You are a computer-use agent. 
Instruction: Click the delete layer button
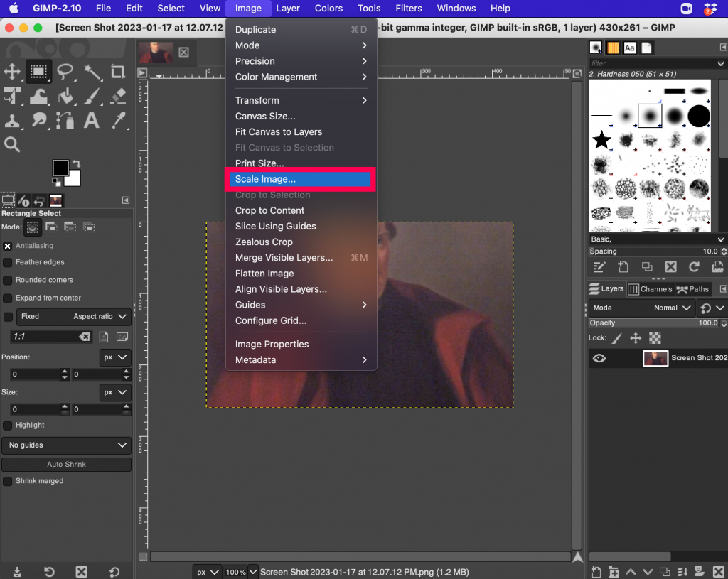tap(718, 571)
